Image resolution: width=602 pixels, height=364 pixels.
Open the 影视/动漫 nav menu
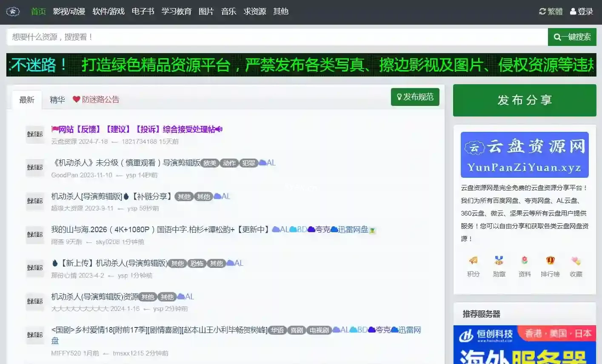tap(69, 11)
